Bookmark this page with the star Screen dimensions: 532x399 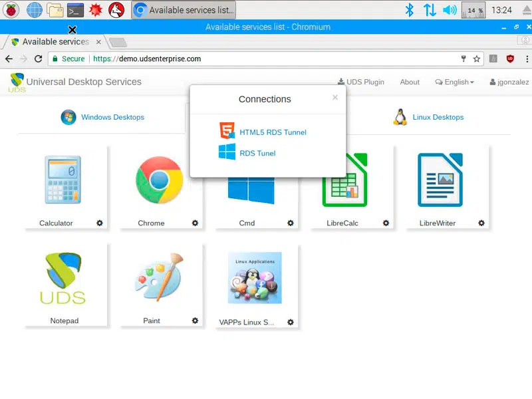pyautogui.click(x=477, y=59)
